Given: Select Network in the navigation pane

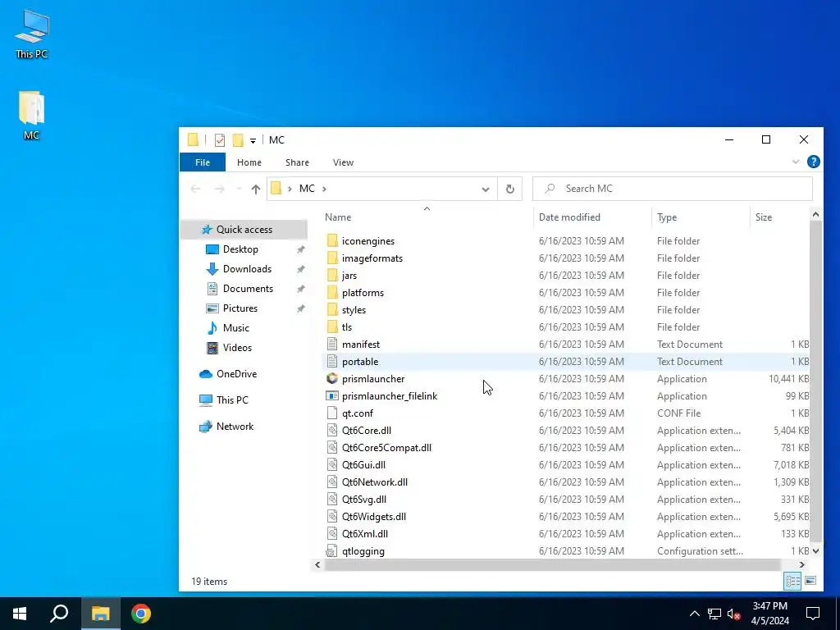Looking at the screenshot, I should pyautogui.click(x=235, y=427).
